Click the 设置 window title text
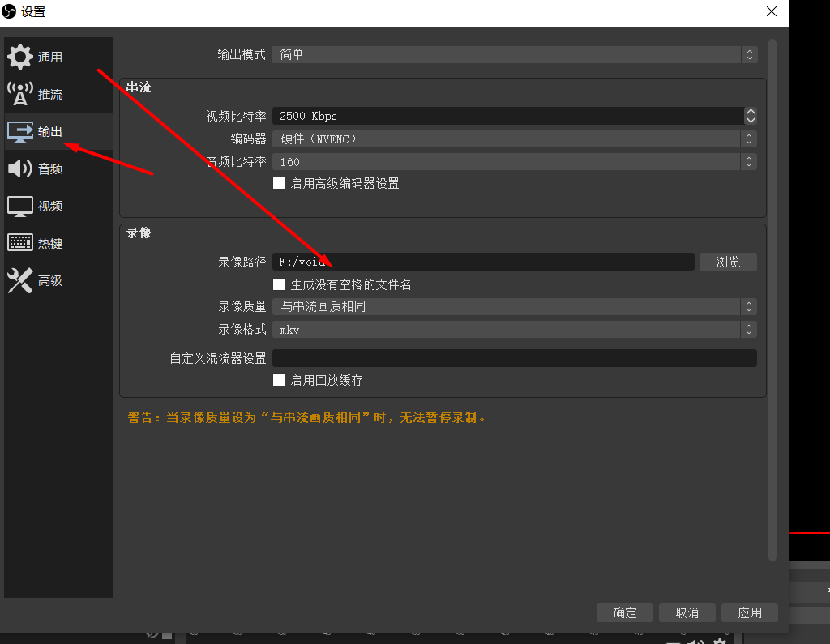 pos(33,11)
